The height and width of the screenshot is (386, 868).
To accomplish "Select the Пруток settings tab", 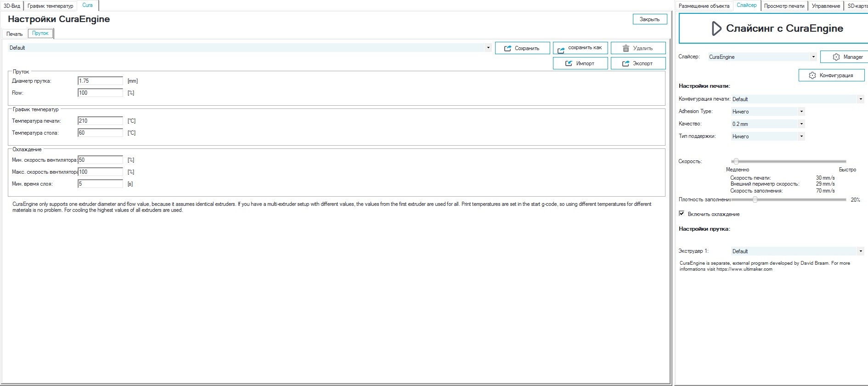I will click(40, 33).
